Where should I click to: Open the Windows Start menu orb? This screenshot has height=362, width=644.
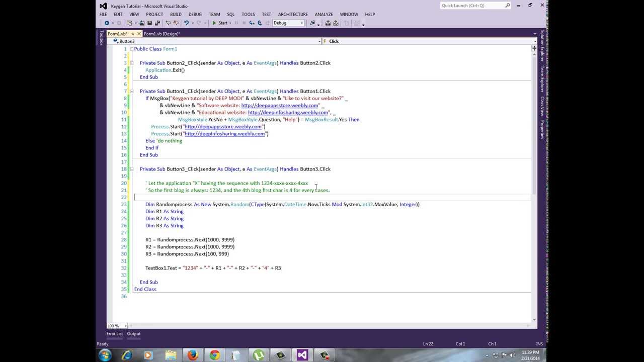pos(105,355)
